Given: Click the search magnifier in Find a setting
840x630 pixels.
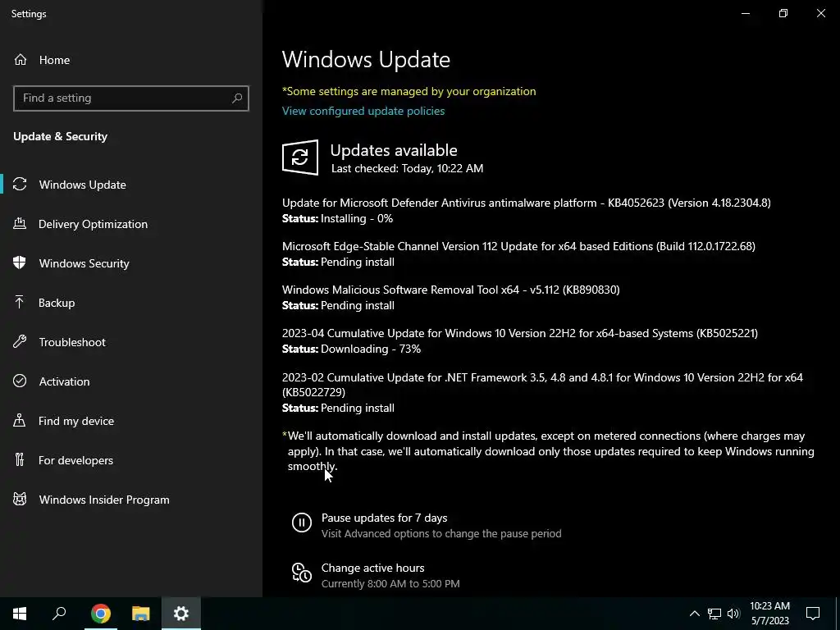Looking at the screenshot, I should (x=237, y=98).
